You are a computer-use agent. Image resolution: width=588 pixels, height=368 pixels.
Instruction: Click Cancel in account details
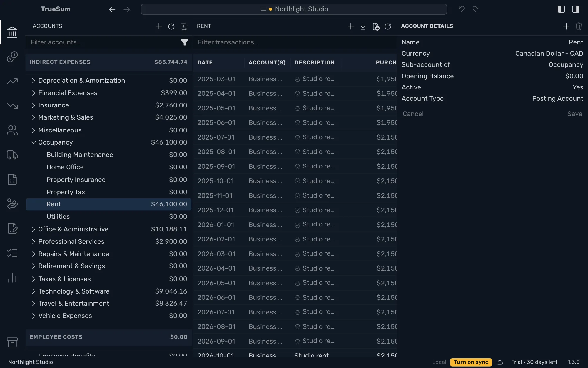[413, 114]
